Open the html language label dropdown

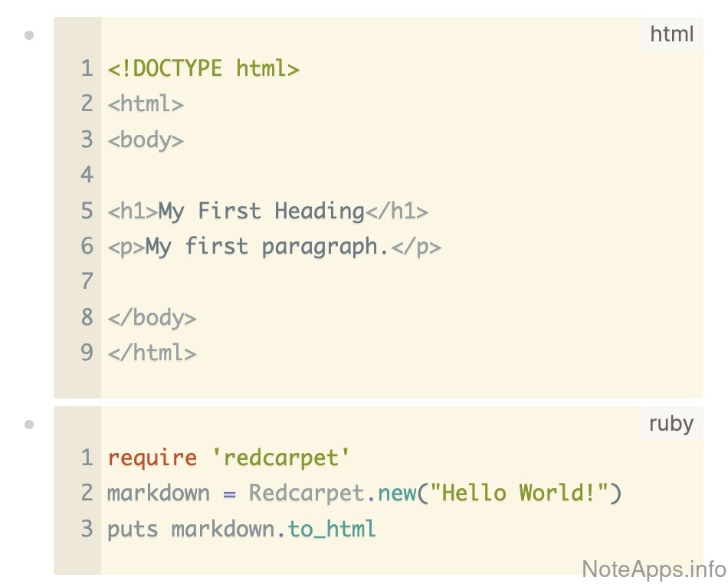coord(671,34)
